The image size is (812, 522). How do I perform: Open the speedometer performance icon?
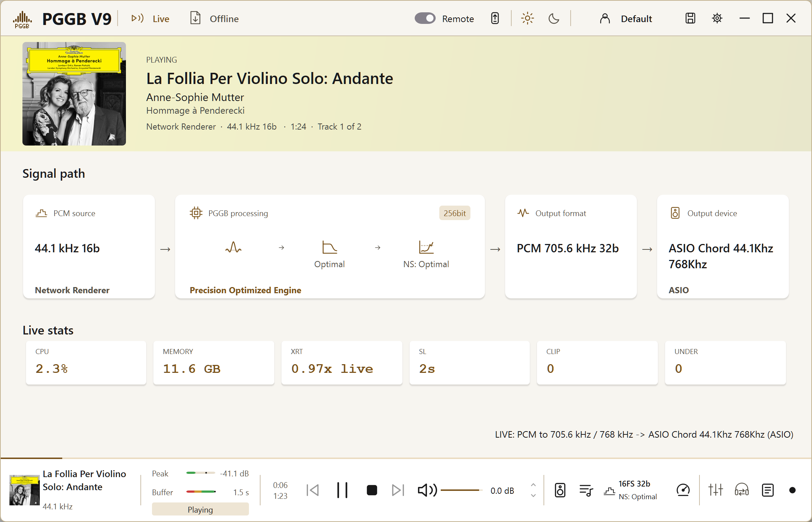[683, 491]
